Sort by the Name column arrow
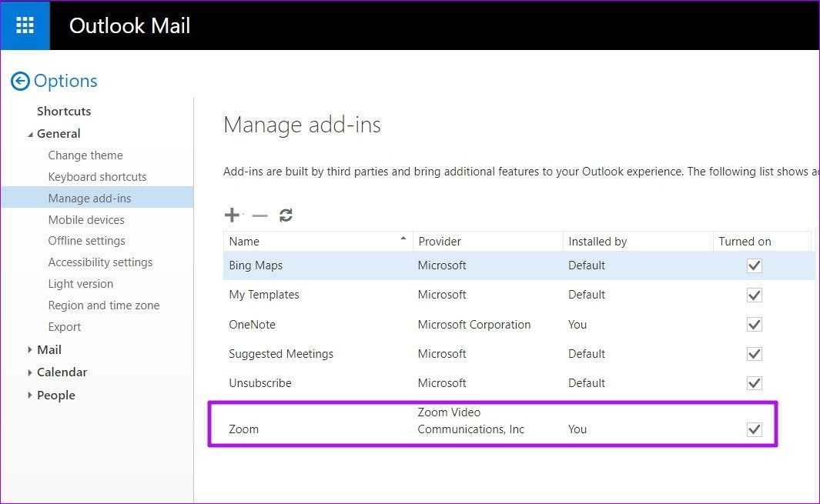 click(x=403, y=239)
